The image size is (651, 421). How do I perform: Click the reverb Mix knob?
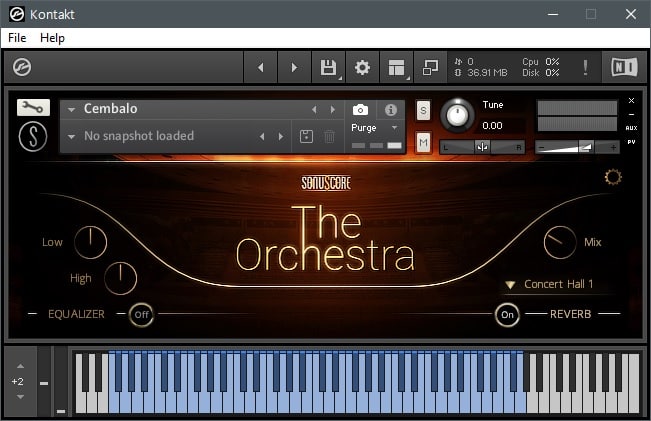[560, 242]
